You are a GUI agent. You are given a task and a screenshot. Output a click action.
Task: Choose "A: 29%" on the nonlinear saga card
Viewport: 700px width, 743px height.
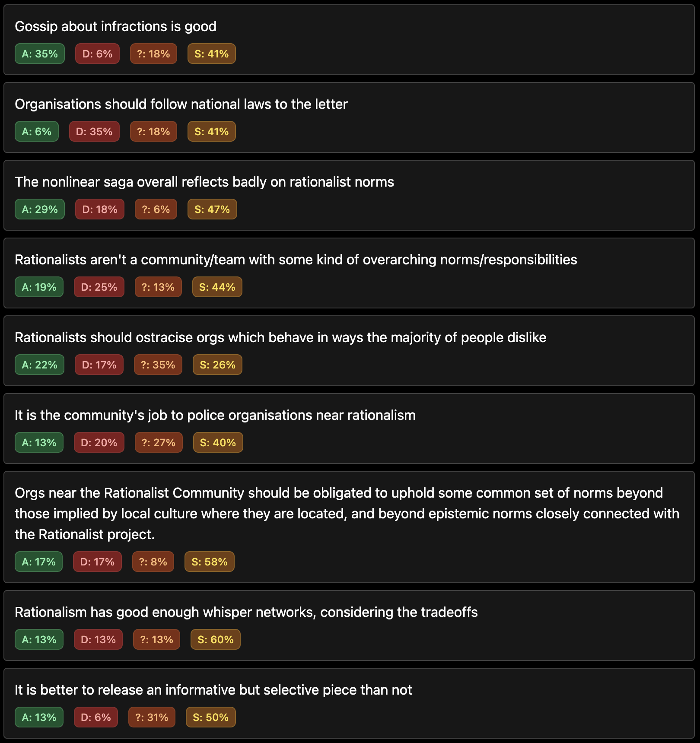(40, 210)
